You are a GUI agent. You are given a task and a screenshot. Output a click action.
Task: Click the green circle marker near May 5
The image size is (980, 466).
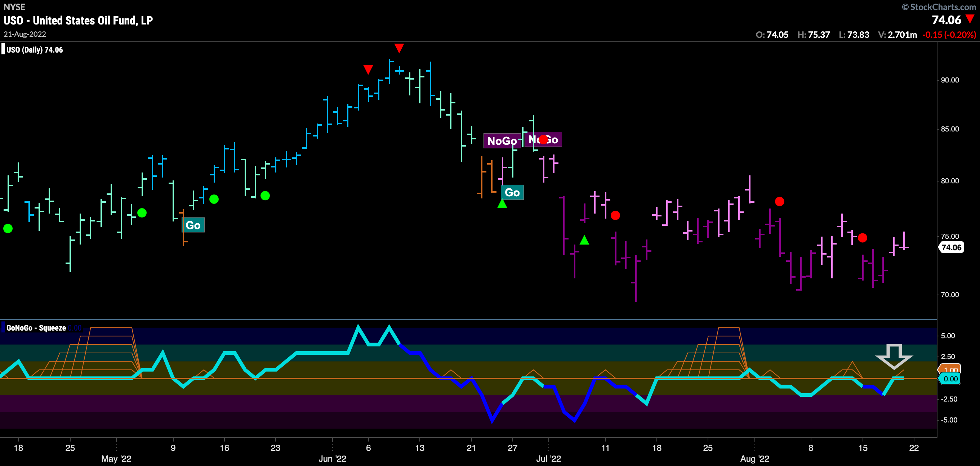pyautogui.click(x=142, y=213)
